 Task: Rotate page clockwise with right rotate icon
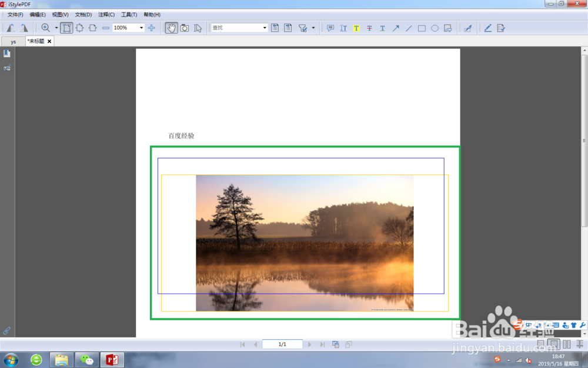pos(24,28)
